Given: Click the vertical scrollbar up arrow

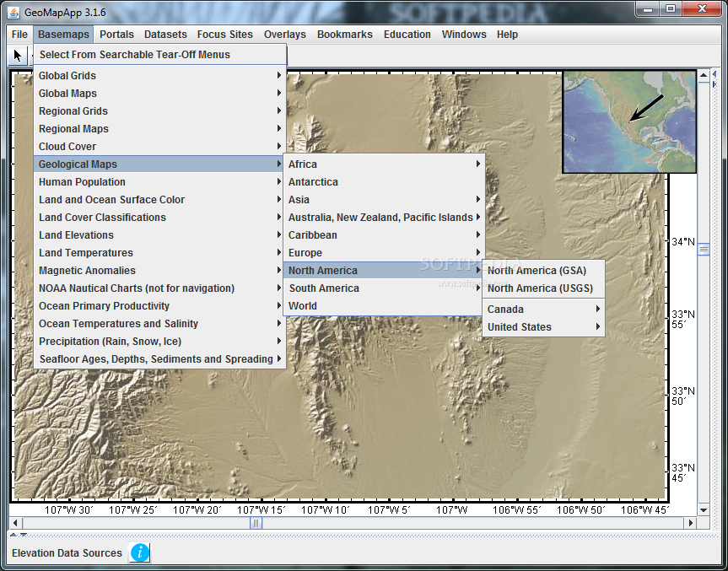Looking at the screenshot, I should click(704, 75).
